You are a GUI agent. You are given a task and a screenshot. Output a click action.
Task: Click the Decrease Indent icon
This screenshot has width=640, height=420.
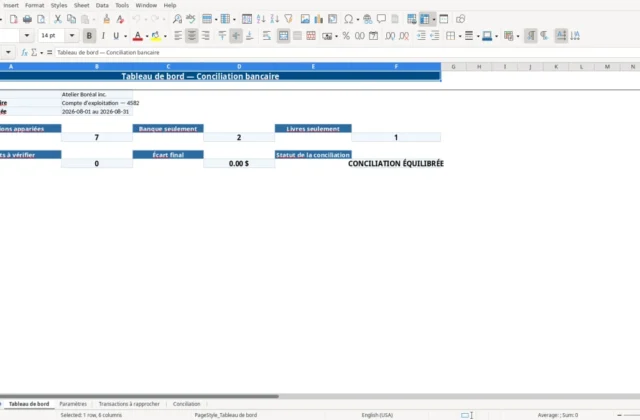click(435, 36)
